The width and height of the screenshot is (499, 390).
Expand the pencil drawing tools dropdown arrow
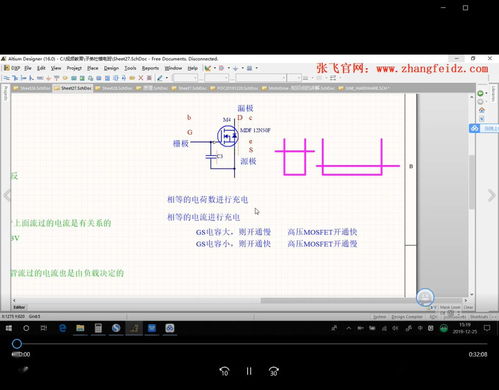coord(167,78)
